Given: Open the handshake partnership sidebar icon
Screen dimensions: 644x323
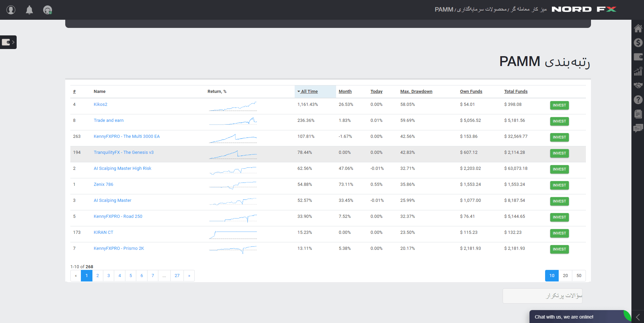Looking at the screenshot, I should tap(638, 85).
